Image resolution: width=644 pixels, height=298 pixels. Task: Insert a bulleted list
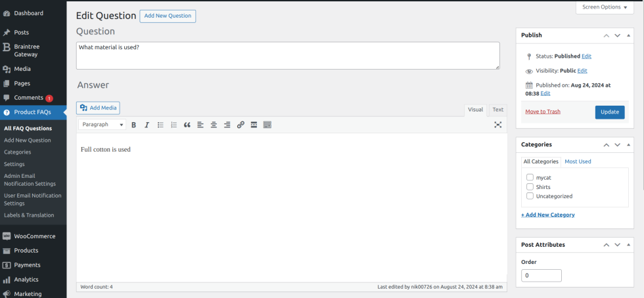coord(160,125)
